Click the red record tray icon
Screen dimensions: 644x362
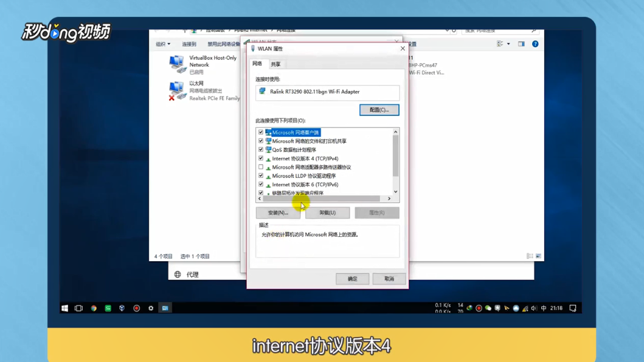click(x=479, y=308)
